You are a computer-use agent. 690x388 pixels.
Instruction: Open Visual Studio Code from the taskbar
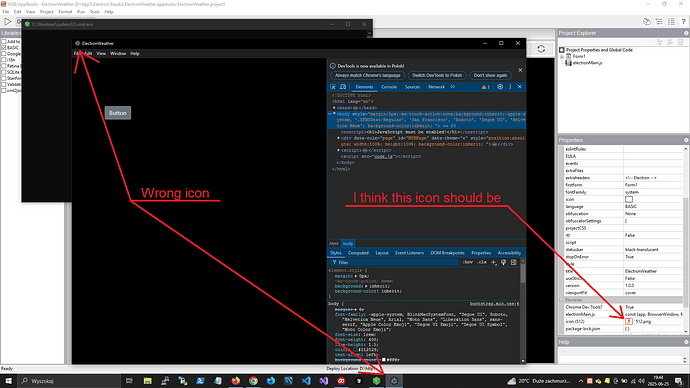coord(306,381)
